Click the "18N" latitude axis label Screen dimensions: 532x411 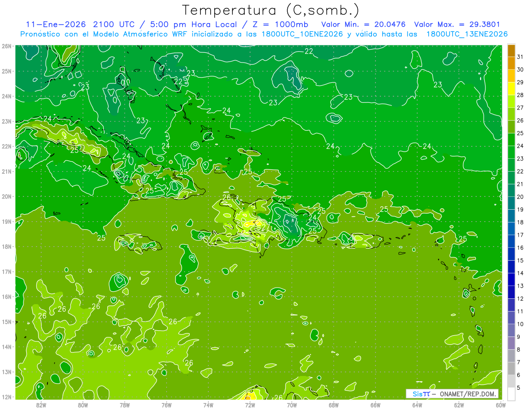point(6,247)
